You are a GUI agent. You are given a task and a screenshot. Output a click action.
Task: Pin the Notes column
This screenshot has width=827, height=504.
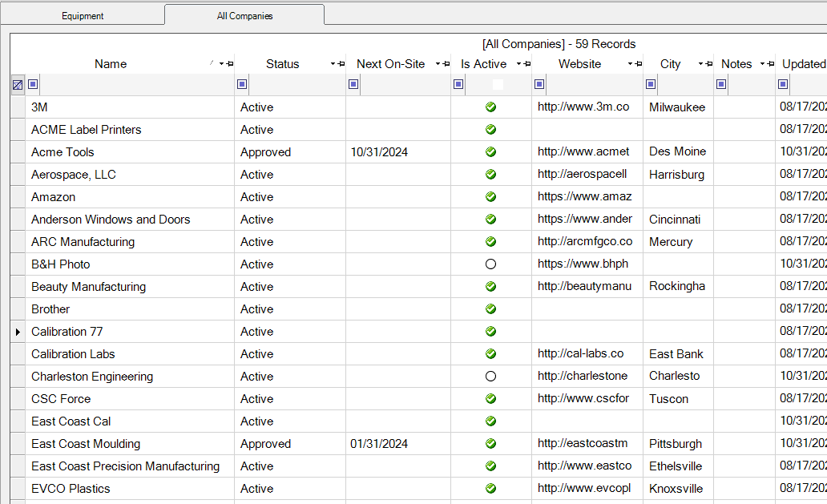(771, 64)
